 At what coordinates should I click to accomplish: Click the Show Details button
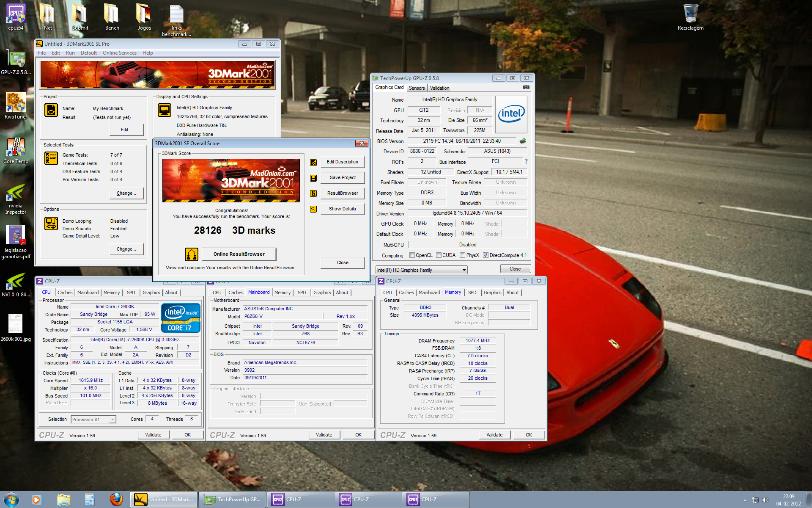tap(343, 209)
